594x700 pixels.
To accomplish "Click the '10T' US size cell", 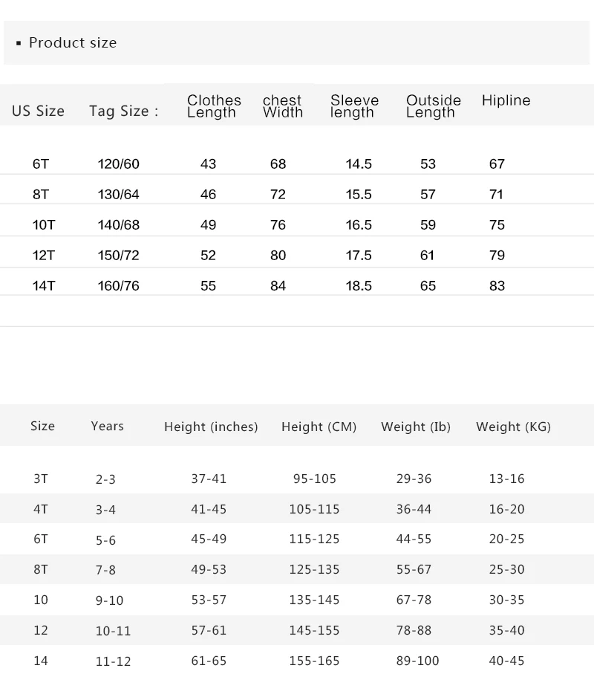I will (x=44, y=224).
